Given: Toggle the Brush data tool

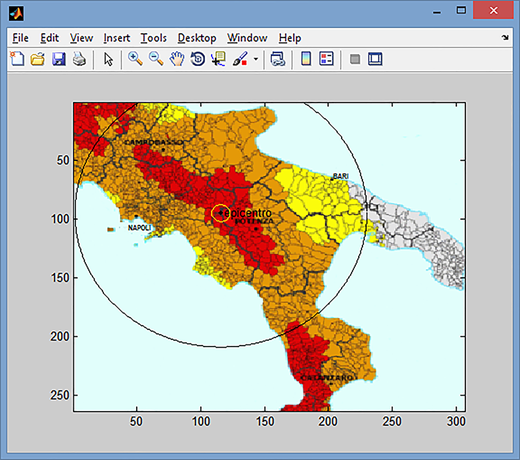Looking at the screenshot, I should point(240,59).
